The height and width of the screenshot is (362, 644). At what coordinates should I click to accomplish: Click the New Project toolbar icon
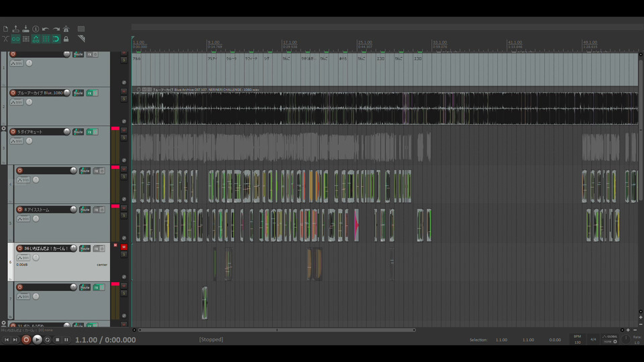(x=5, y=29)
